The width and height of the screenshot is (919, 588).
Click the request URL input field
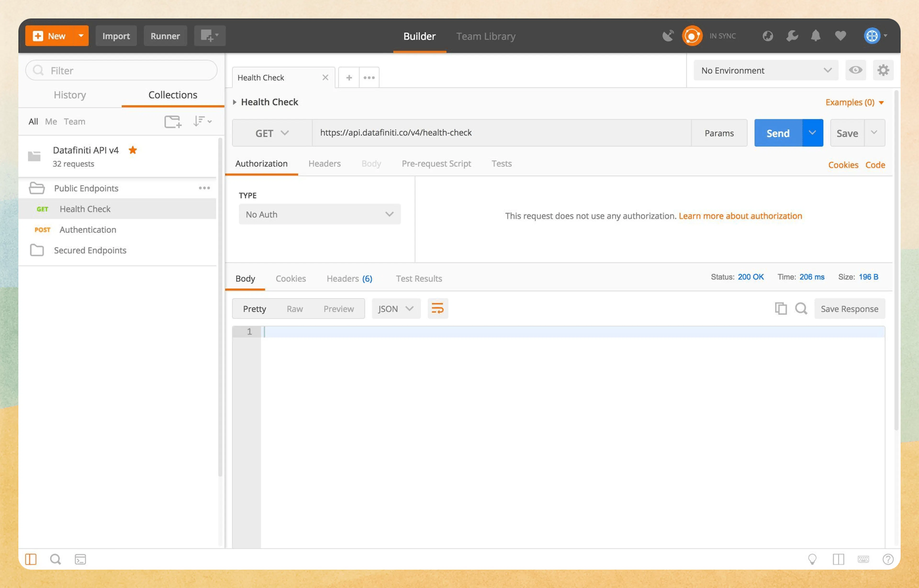[x=497, y=133]
